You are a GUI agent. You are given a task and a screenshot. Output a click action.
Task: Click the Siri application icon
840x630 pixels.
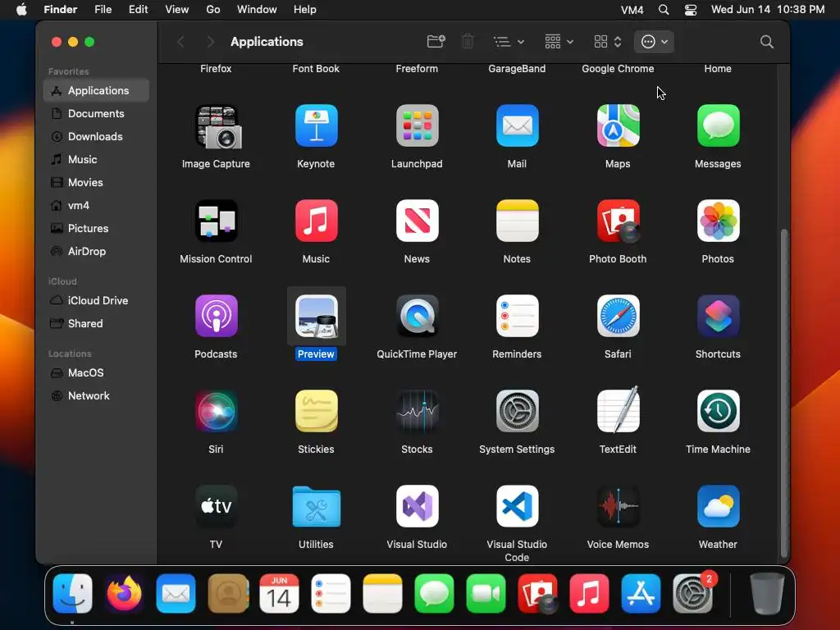216,412
